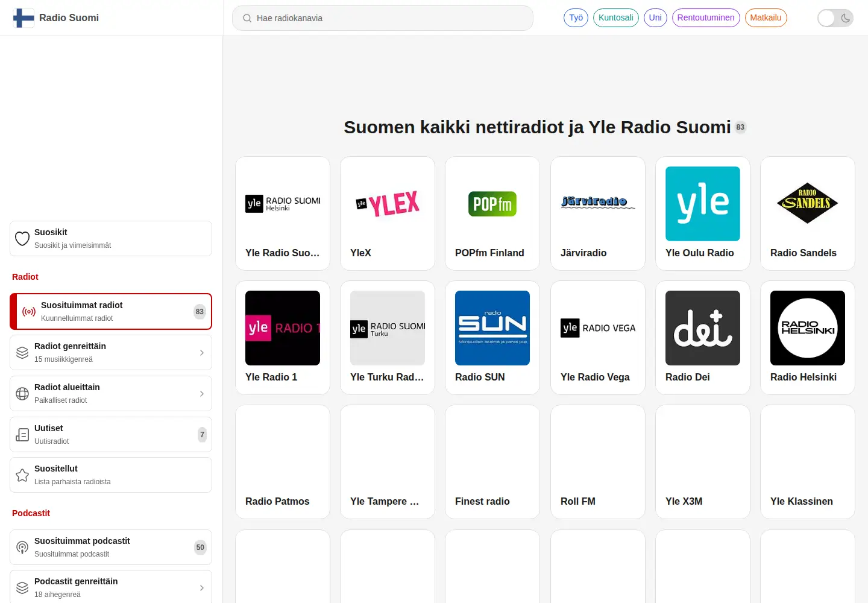Expand Radiot genreittäin chevron
Screen dimensions: 868x603
click(202, 353)
